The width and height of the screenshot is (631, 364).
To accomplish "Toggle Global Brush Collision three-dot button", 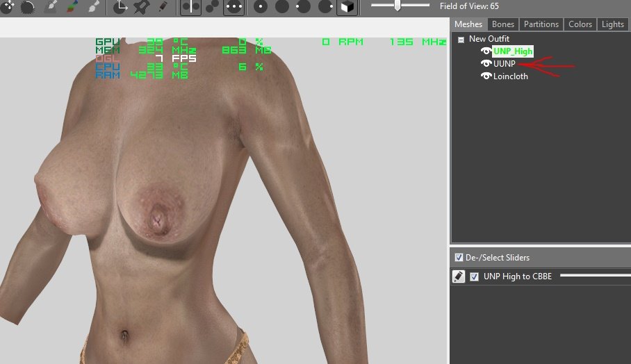I will [x=233, y=6].
